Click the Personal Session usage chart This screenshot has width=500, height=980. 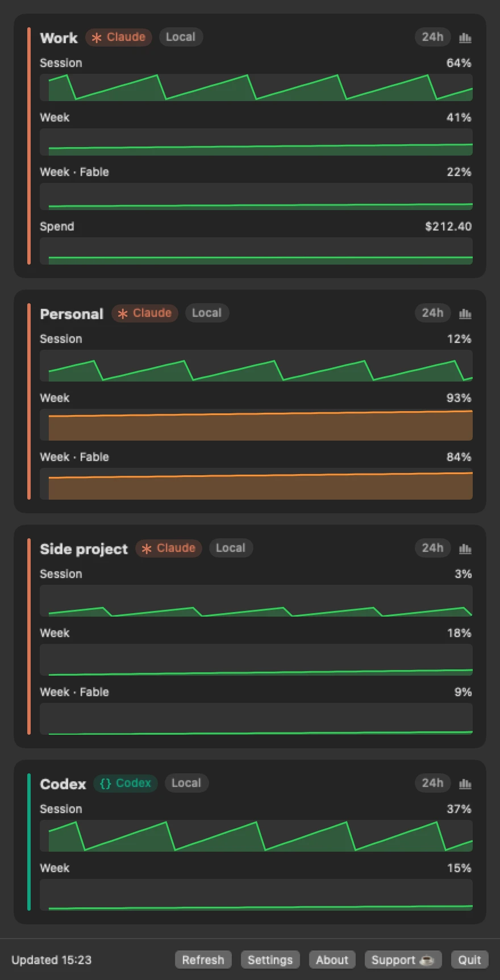tap(256, 366)
